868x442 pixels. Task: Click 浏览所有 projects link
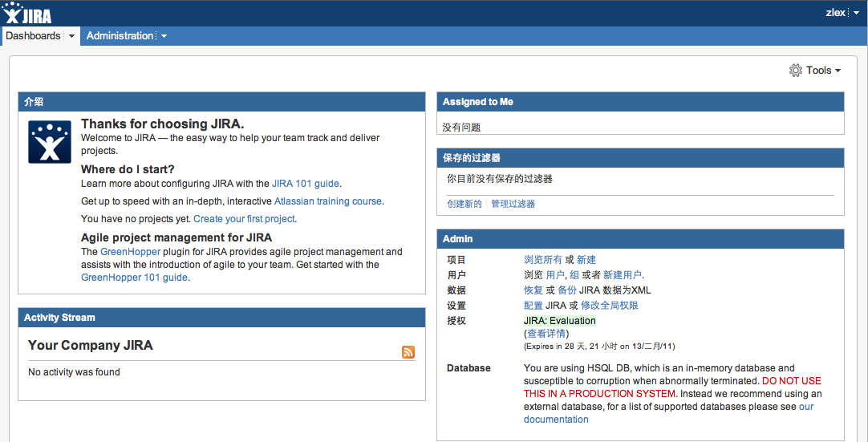543,260
